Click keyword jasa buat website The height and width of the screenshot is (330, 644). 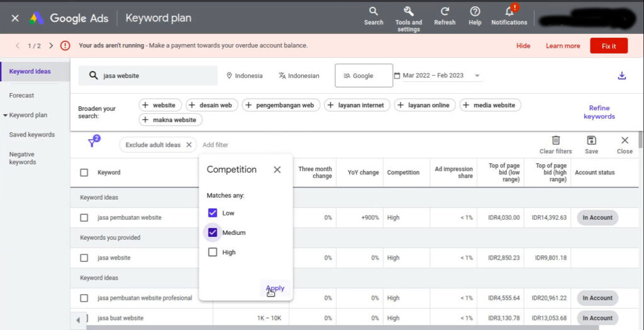pos(120,318)
